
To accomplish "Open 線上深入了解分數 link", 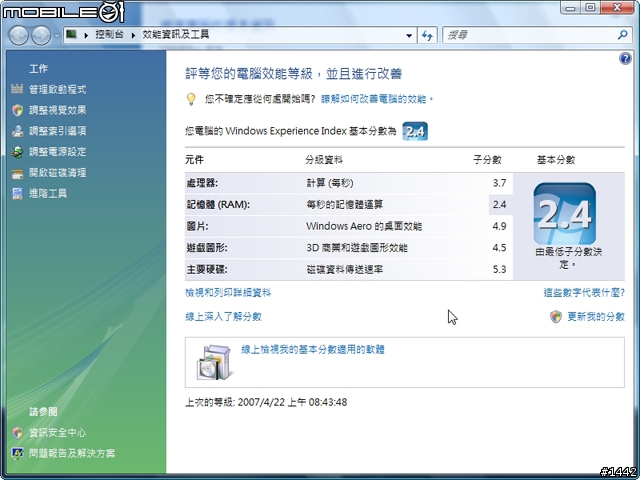I will point(223,316).
